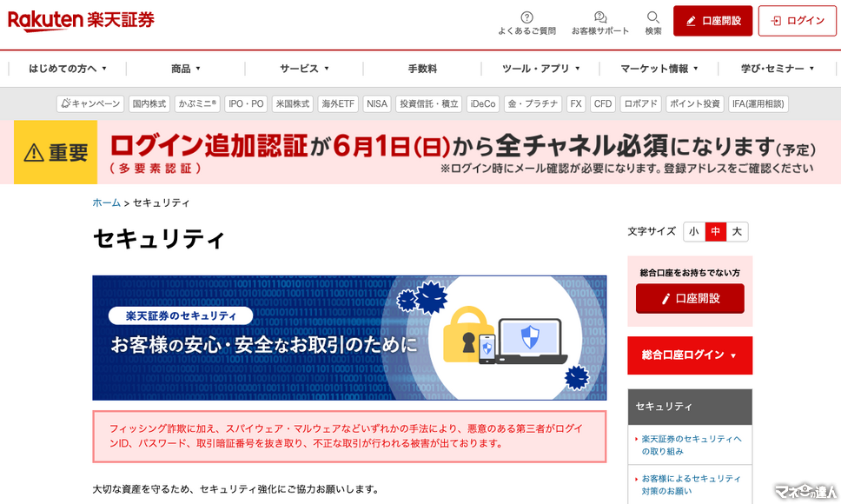Select 金・プラチナ quick link
The image size is (841, 504).
click(533, 104)
